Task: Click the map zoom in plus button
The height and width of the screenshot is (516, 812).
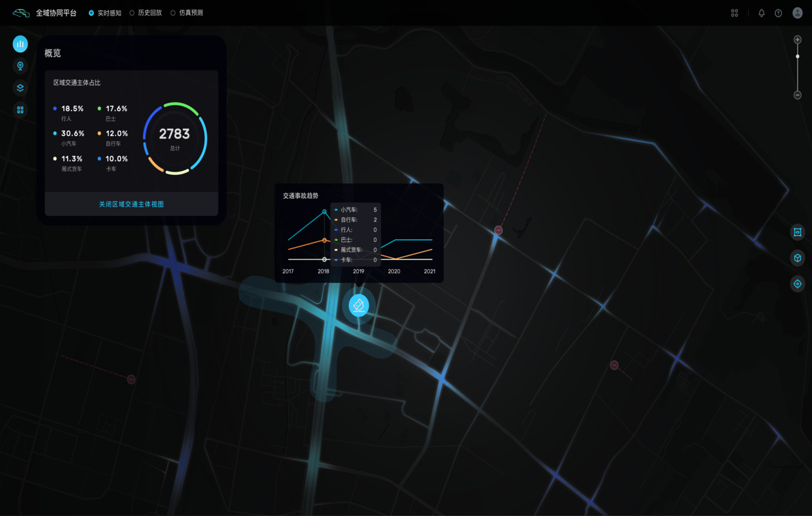Action: coord(797,40)
